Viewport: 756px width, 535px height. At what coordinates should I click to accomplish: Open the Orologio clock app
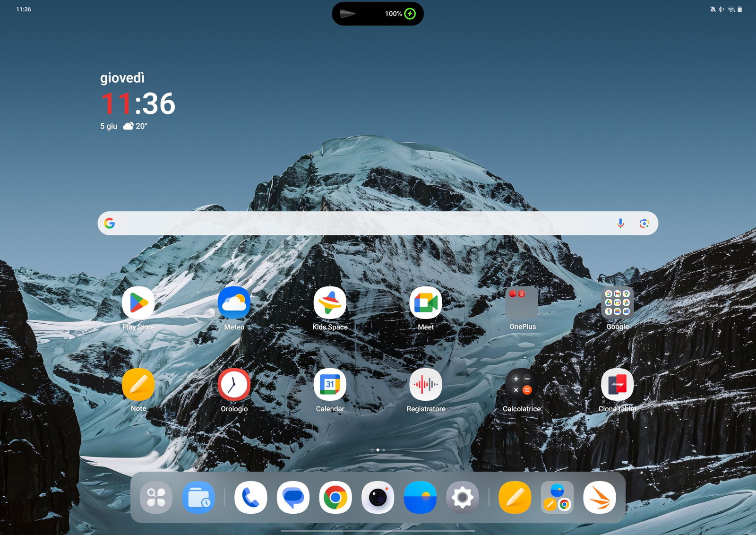pos(234,384)
